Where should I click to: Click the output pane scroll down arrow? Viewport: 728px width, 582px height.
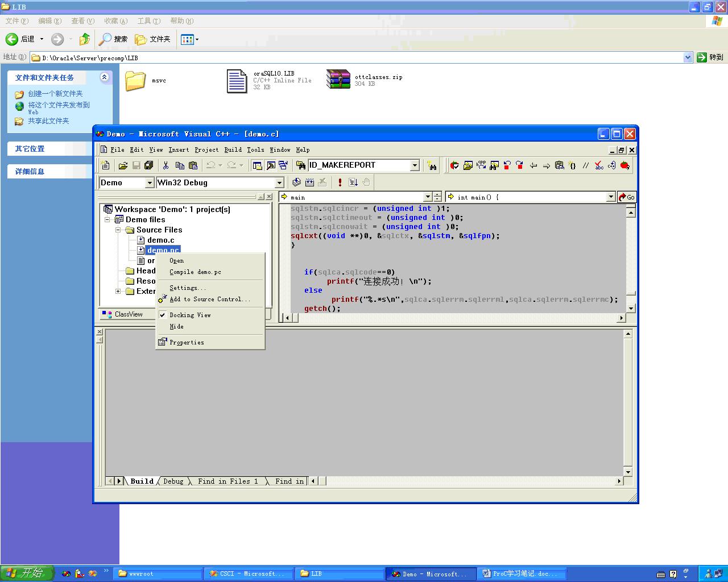628,472
